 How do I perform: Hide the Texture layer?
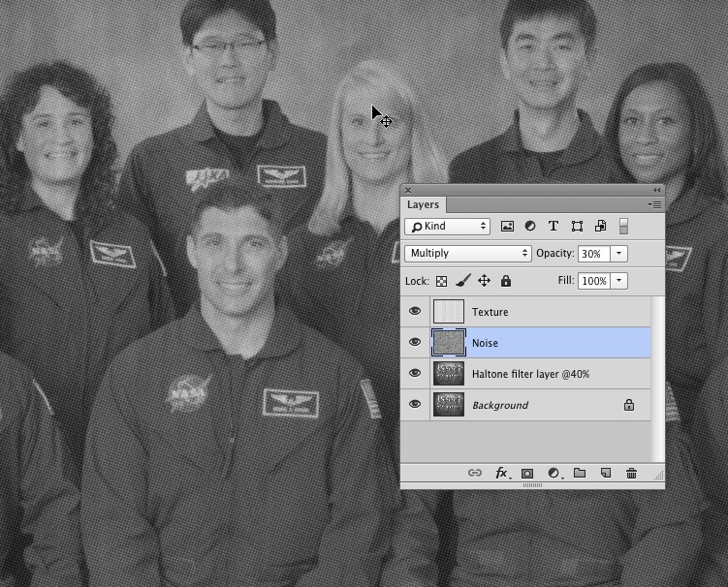tap(415, 311)
